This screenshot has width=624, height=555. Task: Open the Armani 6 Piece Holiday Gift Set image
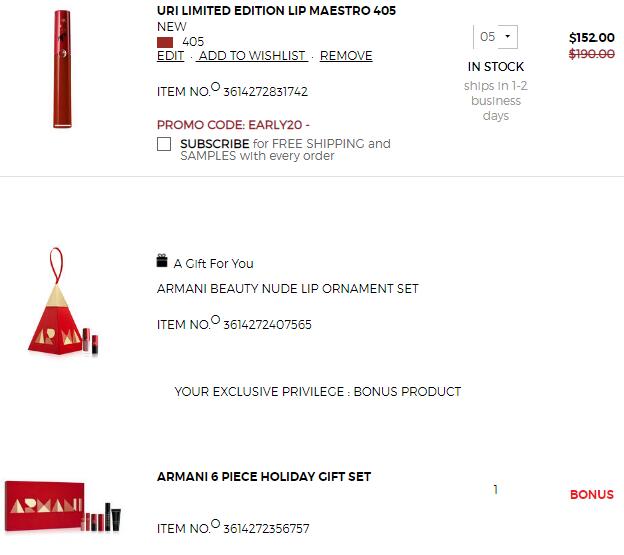62,506
